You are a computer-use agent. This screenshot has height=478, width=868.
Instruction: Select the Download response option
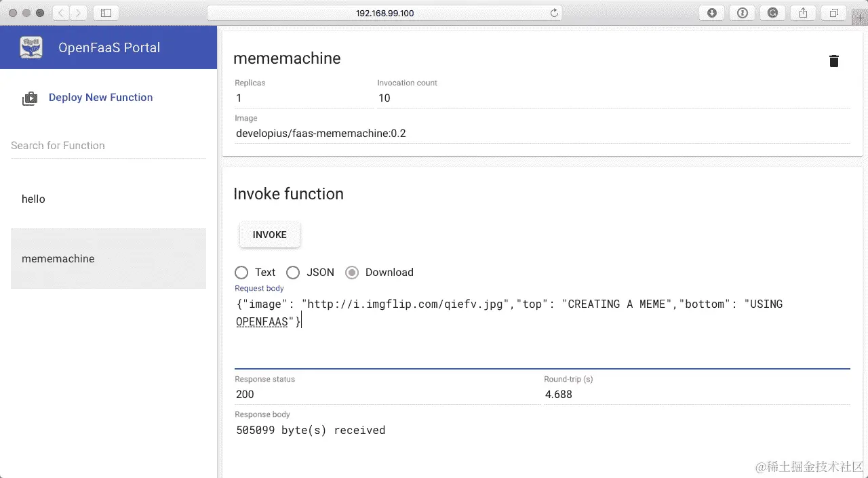pos(352,273)
